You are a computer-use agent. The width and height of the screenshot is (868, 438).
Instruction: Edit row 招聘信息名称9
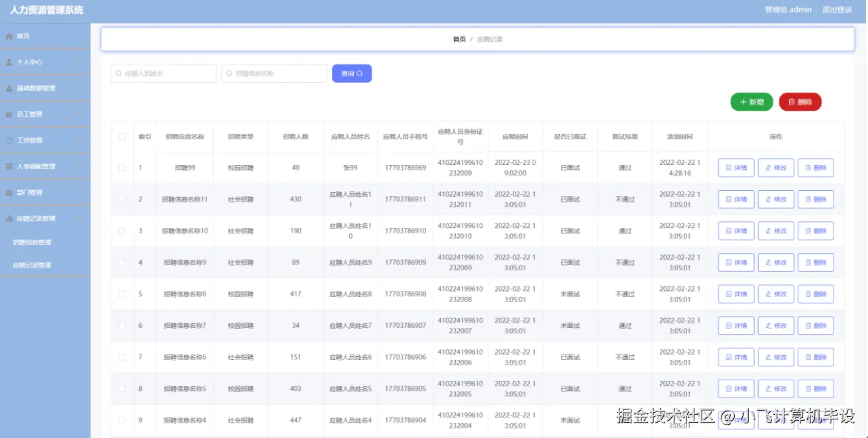[x=776, y=262]
